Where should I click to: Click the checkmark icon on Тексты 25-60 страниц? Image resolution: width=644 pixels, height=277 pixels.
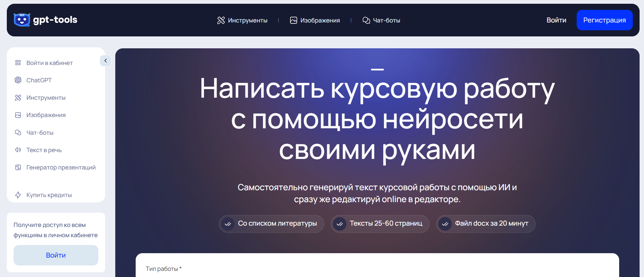point(340,224)
